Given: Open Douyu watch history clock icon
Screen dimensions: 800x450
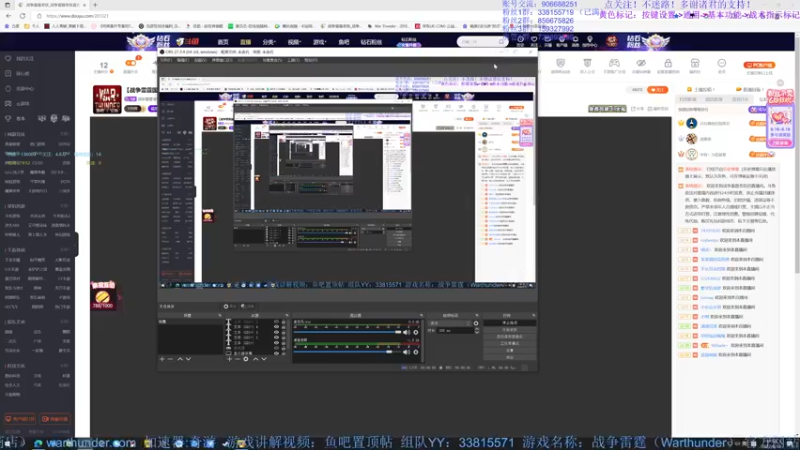Looking at the screenshot, I should tap(520, 39).
